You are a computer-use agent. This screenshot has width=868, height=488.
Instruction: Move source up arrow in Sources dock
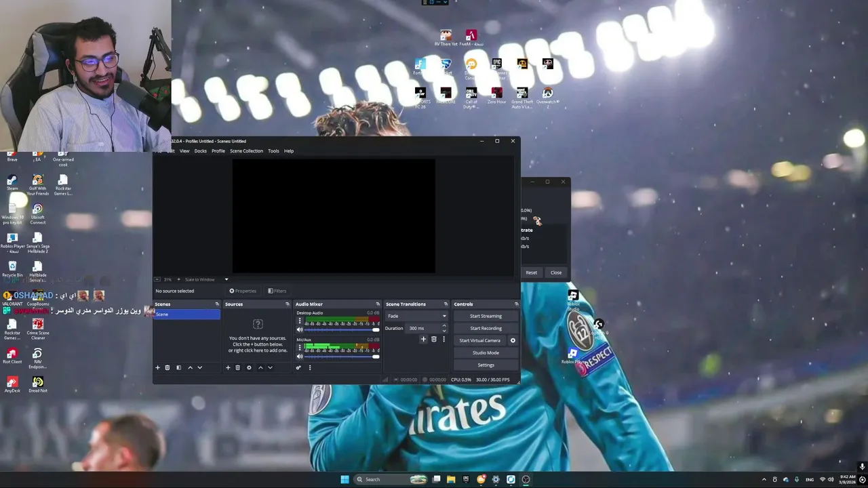coord(260,367)
